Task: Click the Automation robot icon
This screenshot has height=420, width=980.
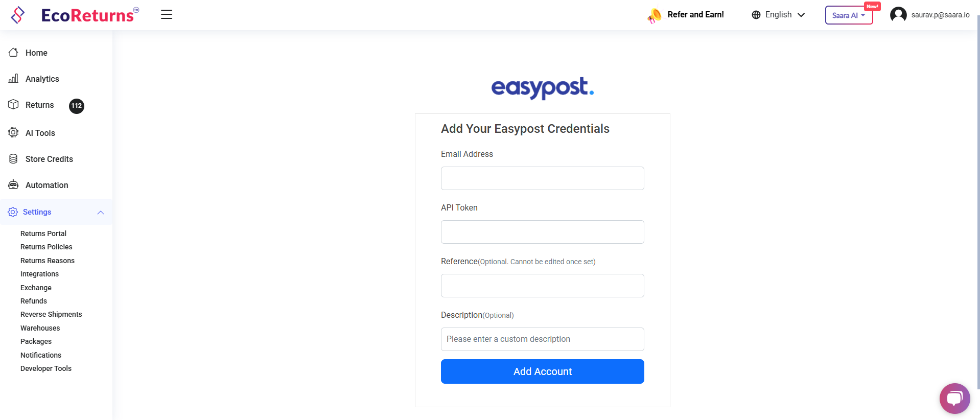Action: pos(14,185)
